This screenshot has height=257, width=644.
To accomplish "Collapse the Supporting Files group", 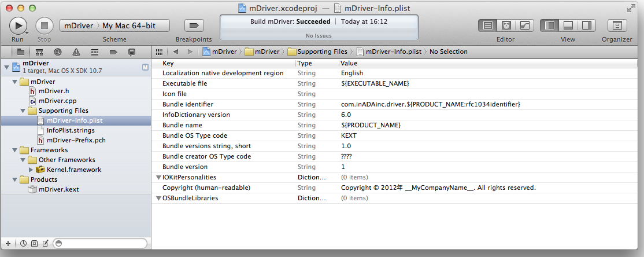I will point(23,111).
